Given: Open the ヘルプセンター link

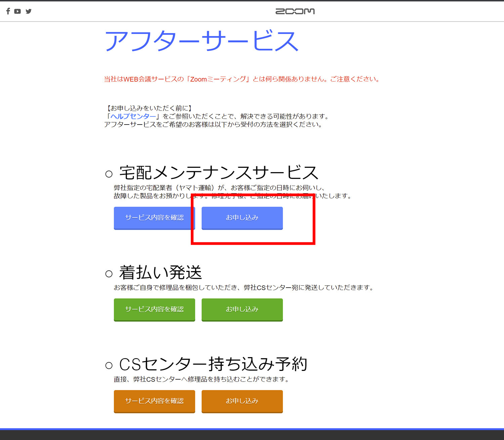Looking at the screenshot, I should point(133,116).
